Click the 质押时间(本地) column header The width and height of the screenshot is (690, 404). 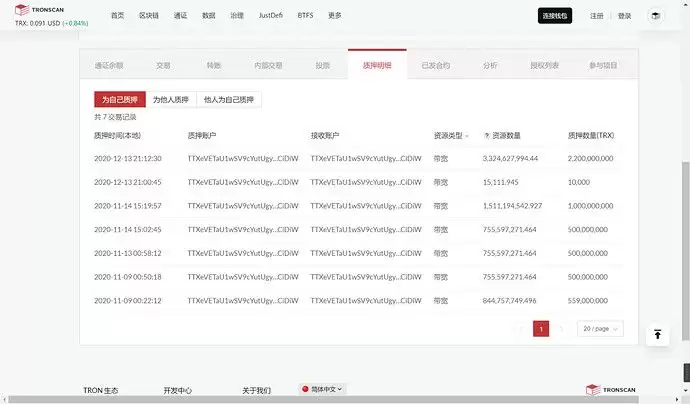coord(117,136)
